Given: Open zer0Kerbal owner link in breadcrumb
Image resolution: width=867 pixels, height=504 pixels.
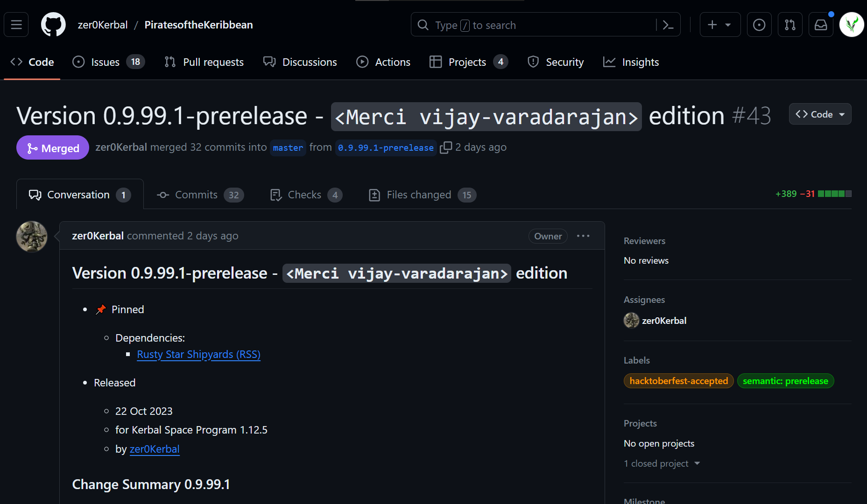Looking at the screenshot, I should tap(103, 25).
